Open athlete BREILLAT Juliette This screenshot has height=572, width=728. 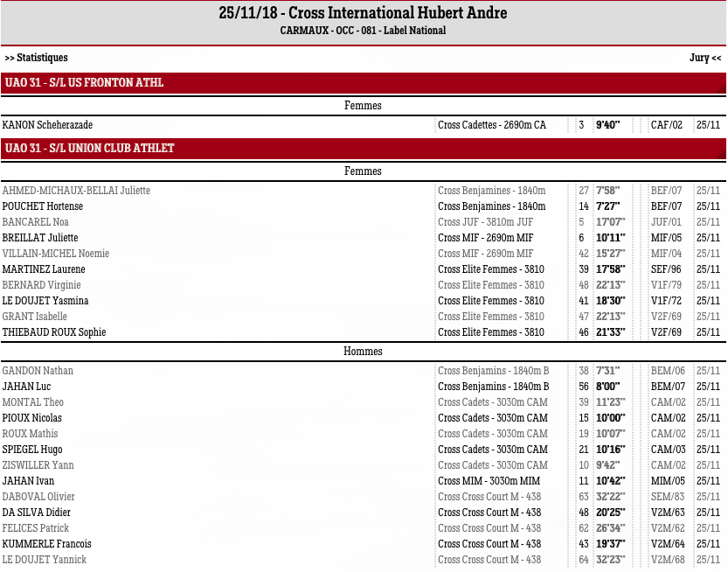click(x=40, y=238)
